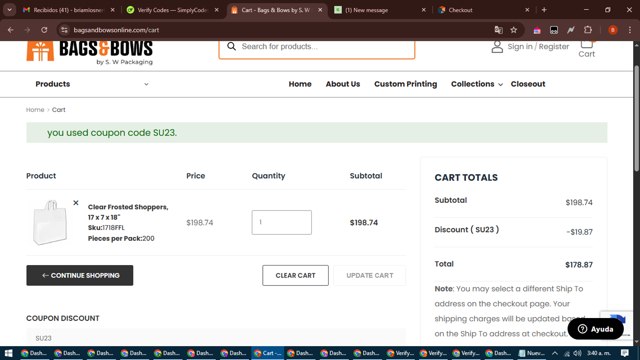Focus the quantity input field
640x360 pixels.
tap(282, 222)
